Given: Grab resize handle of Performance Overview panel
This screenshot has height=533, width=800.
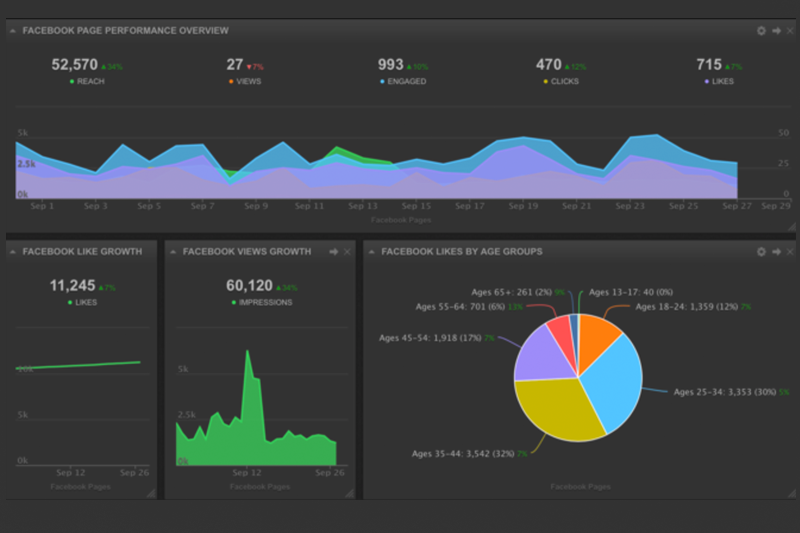Looking at the screenshot, I should [x=791, y=226].
